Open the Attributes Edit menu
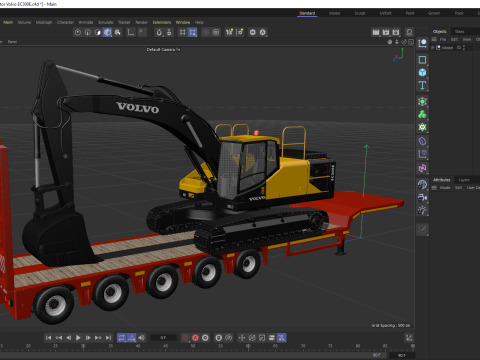The height and width of the screenshot is (360, 480). tap(459, 188)
